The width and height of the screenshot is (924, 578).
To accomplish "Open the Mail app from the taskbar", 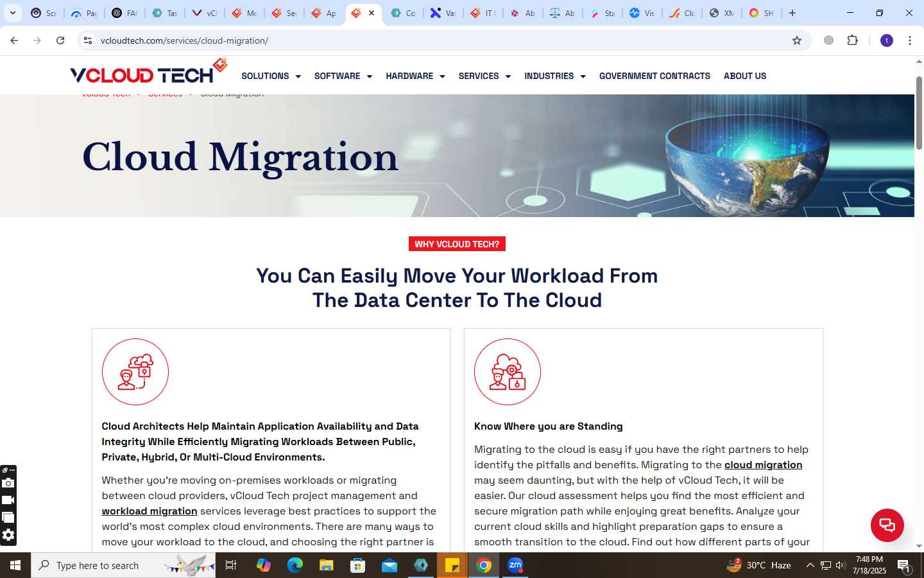I will pyautogui.click(x=389, y=565).
